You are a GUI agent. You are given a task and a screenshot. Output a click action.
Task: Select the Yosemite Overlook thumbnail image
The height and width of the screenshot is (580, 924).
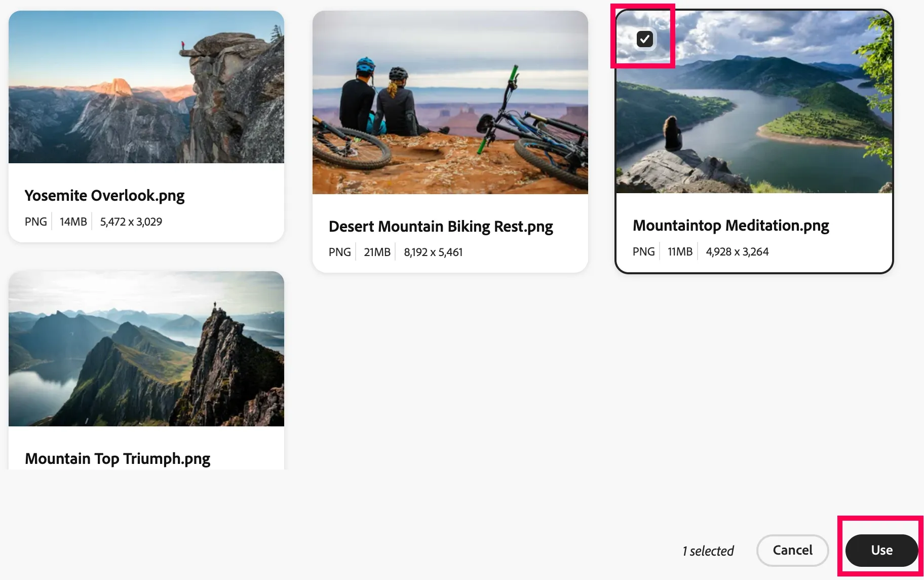point(146,87)
